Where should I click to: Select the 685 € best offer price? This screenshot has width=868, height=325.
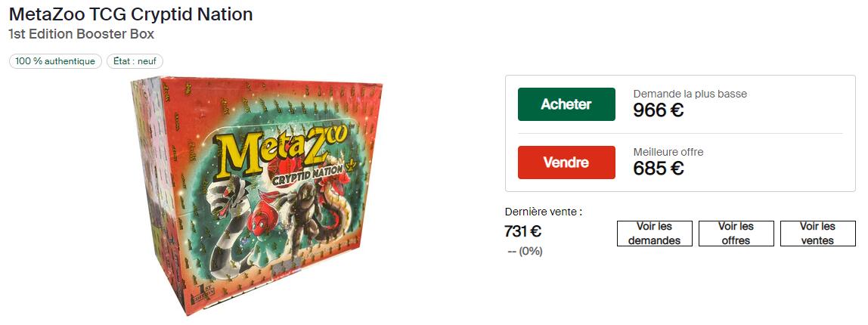659,168
